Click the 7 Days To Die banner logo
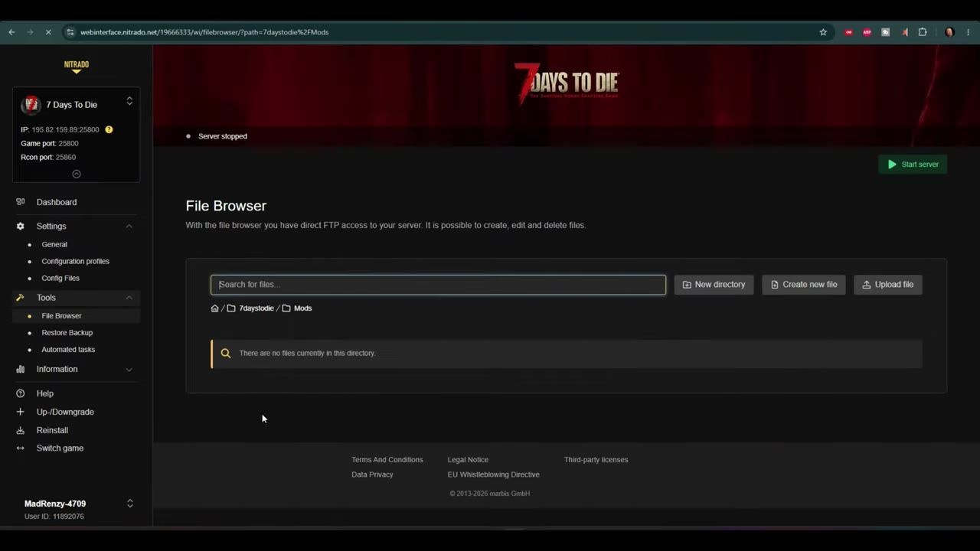The image size is (980, 551). tap(566, 83)
